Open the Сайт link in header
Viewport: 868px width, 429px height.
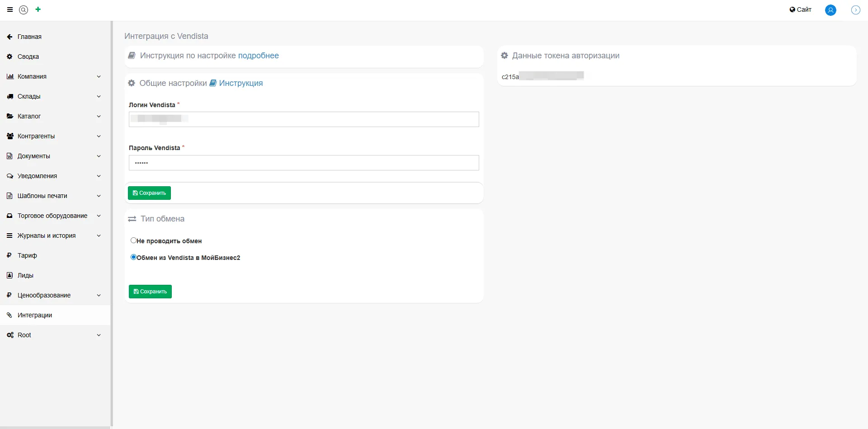(x=800, y=9)
